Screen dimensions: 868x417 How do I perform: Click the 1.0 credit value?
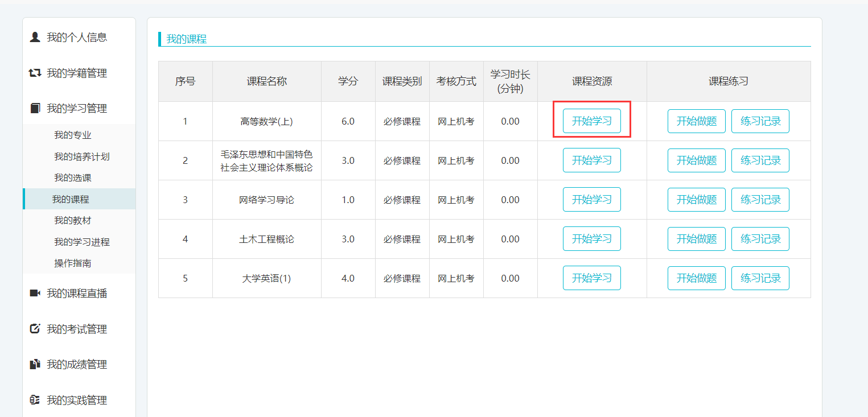coord(348,200)
